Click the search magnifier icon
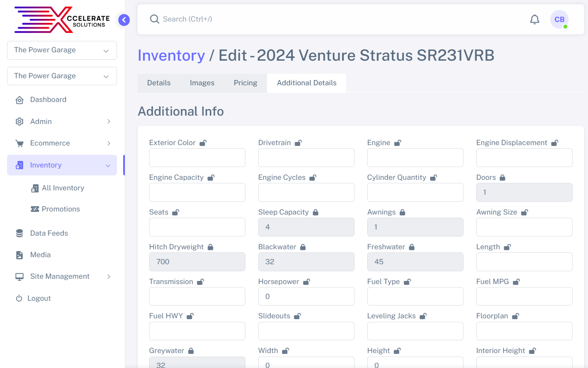Screen dimensions: 588x368 (154, 19)
